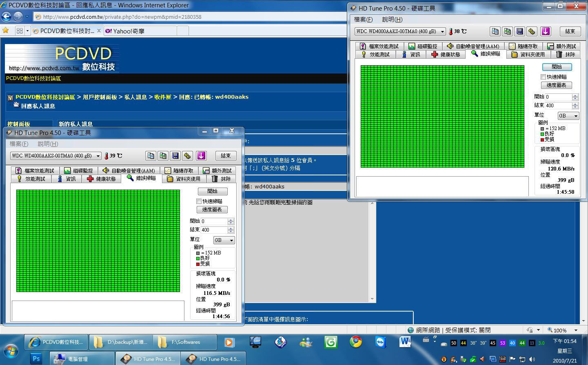
Task: Click copy screenshot icon in right HD Tune window
Action: [508, 31]
